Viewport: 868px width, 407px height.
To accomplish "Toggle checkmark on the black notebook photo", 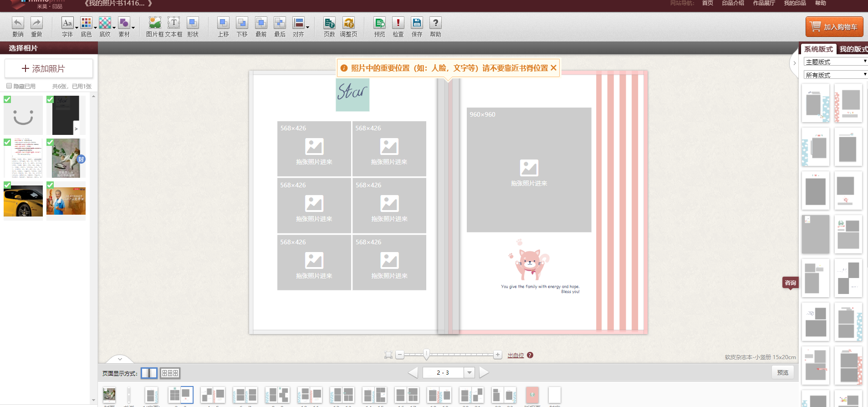I will [x=50, y=99].
